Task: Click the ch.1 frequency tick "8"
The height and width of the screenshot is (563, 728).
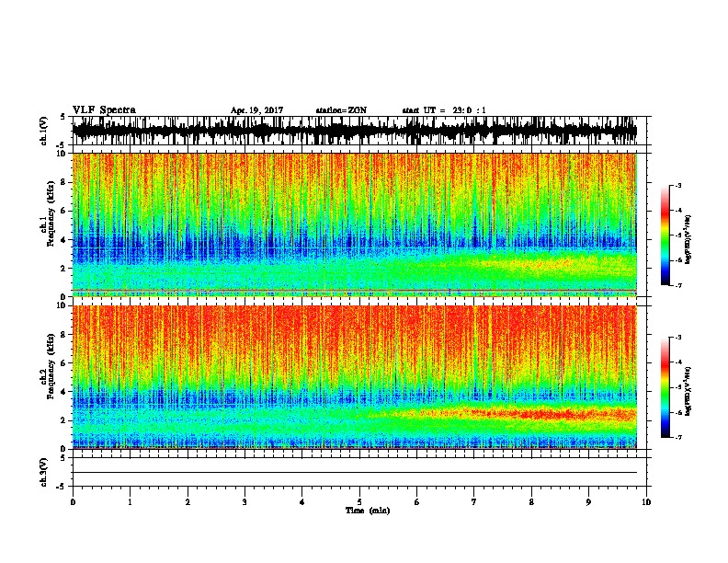Action: point(64,182)
